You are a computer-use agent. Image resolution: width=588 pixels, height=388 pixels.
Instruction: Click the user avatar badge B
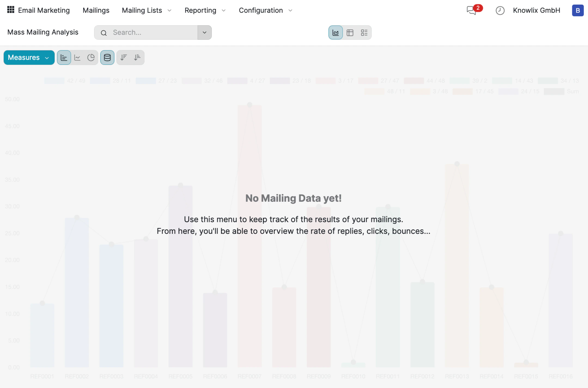[x=577, y=11]
